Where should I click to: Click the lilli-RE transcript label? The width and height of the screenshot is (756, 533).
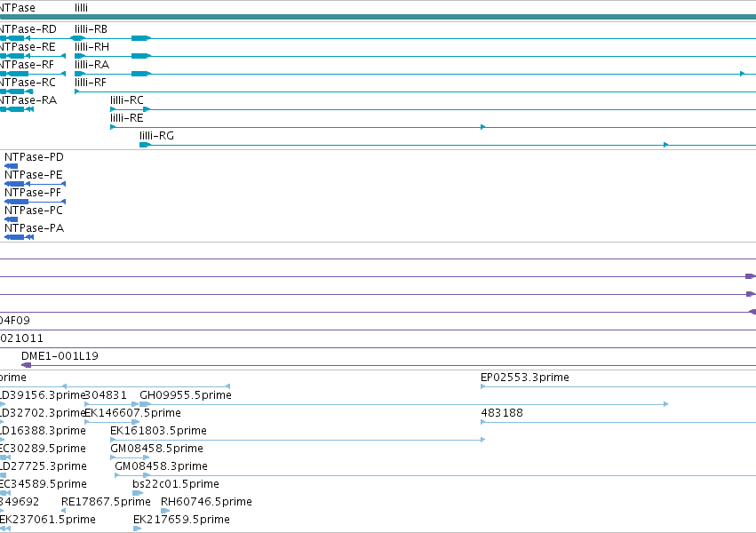[x=126, y=118]
